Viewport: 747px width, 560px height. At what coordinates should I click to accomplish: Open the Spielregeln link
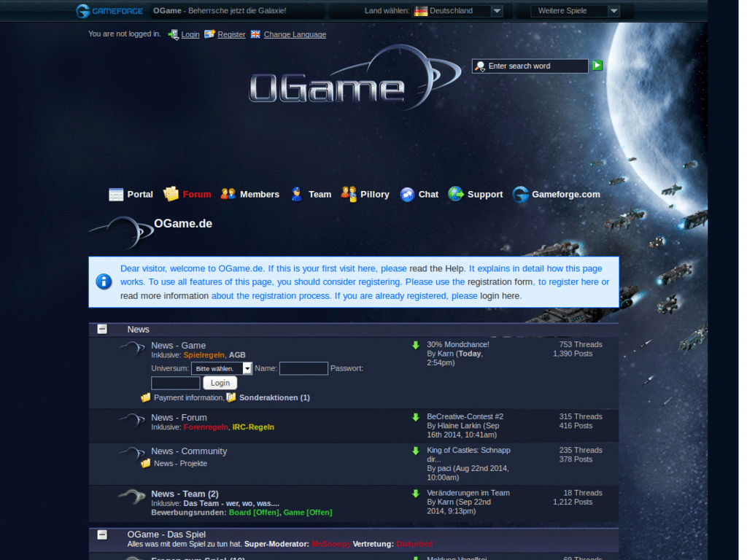coord(204,355)
